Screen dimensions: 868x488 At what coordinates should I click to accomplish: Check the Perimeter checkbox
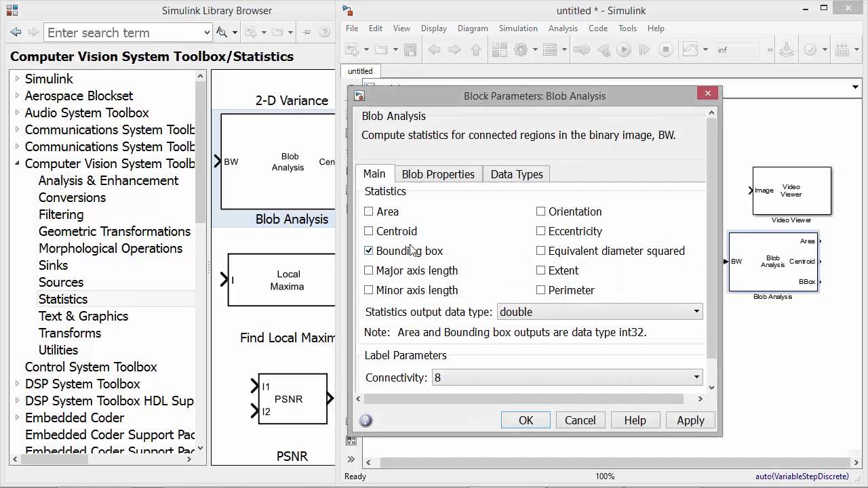pos(540,290)
